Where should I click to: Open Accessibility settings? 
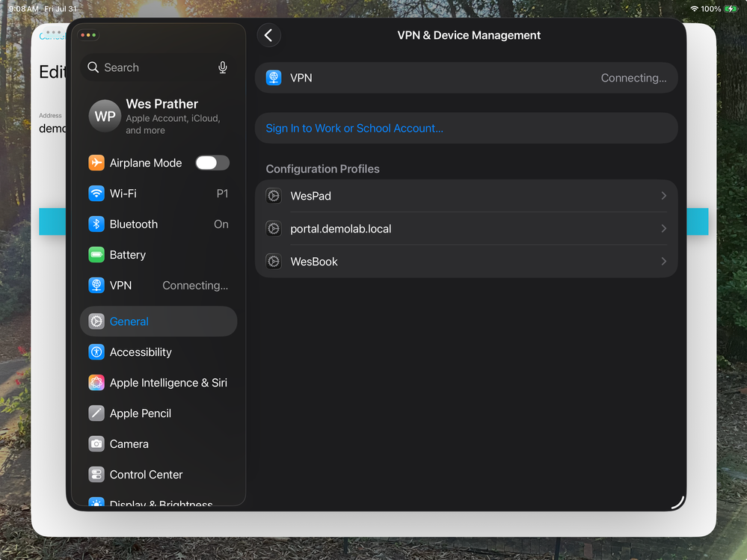pos(159,352)
